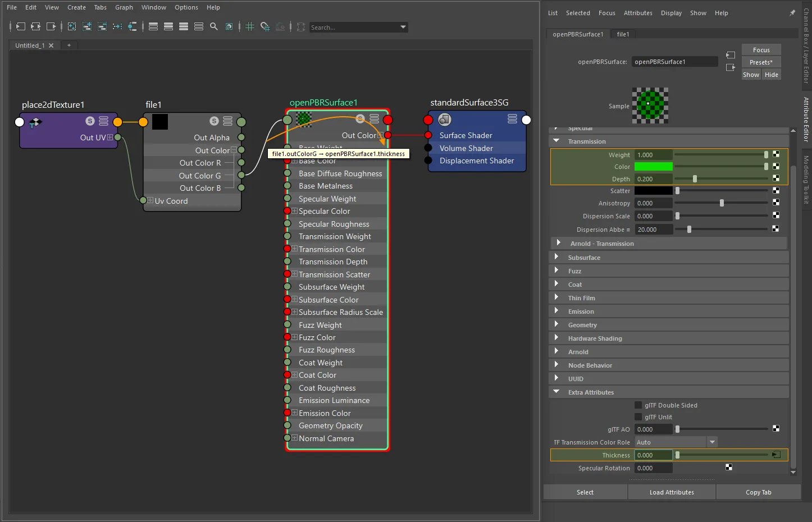
Task: Open the Attributes menu in Attribute Editor
Action: [x=638, y=13]
